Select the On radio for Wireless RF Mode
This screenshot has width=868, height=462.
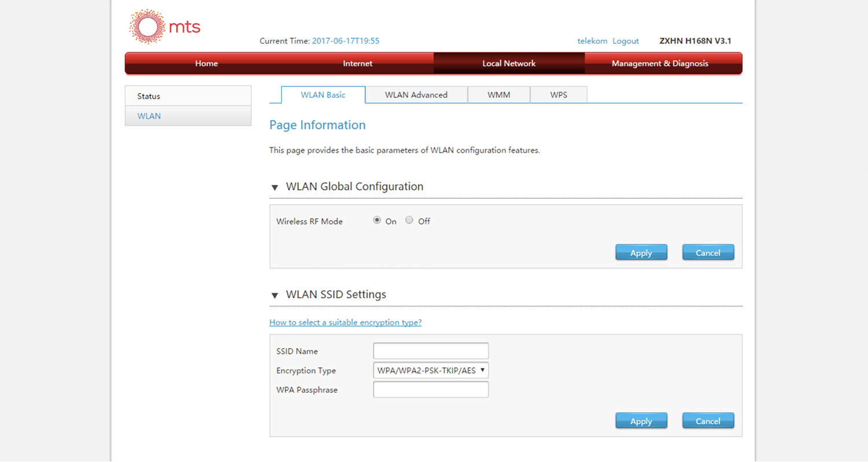(x=377, y=220)
